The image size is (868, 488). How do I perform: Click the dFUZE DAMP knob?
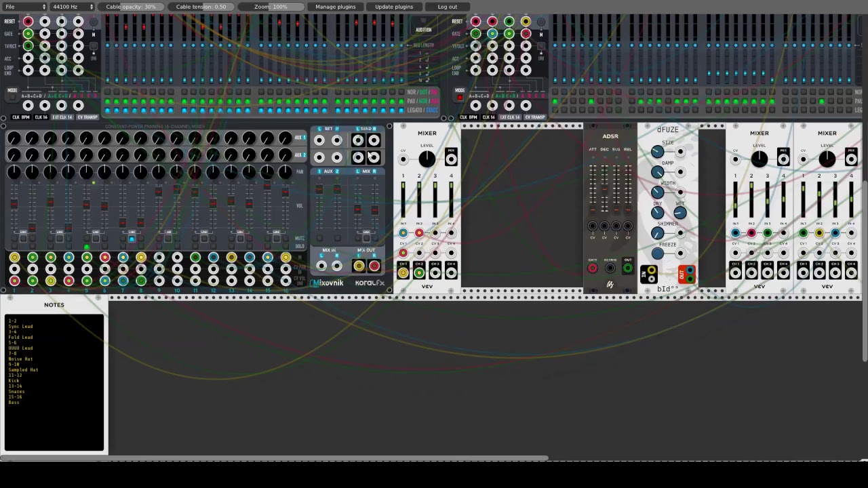coord(657,172)
